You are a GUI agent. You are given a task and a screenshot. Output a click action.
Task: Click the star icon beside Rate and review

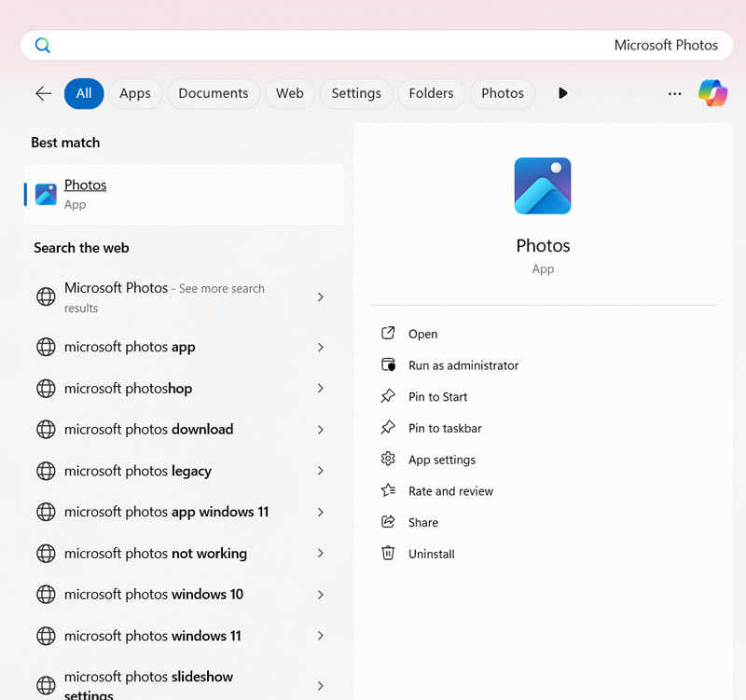click(x=388, y=489)
